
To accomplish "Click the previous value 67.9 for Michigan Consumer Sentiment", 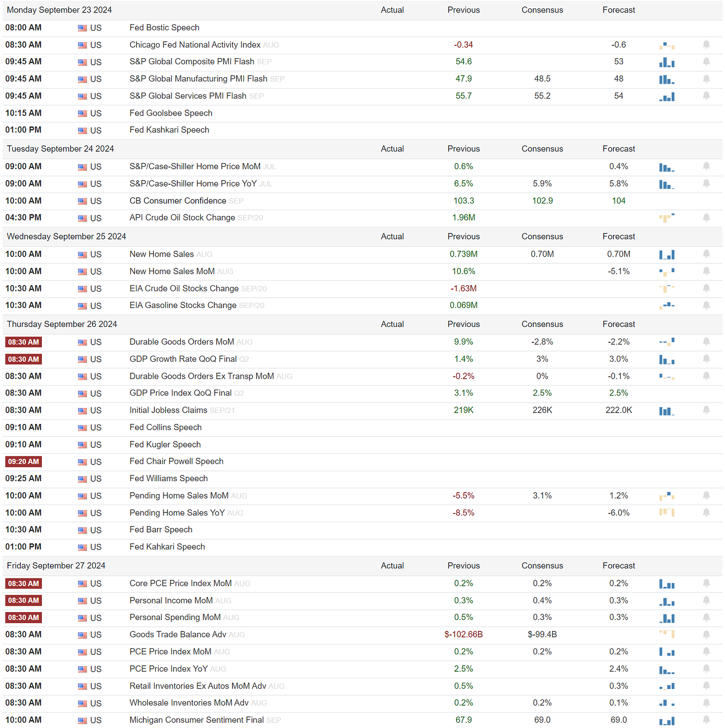I will pos(464,720).
